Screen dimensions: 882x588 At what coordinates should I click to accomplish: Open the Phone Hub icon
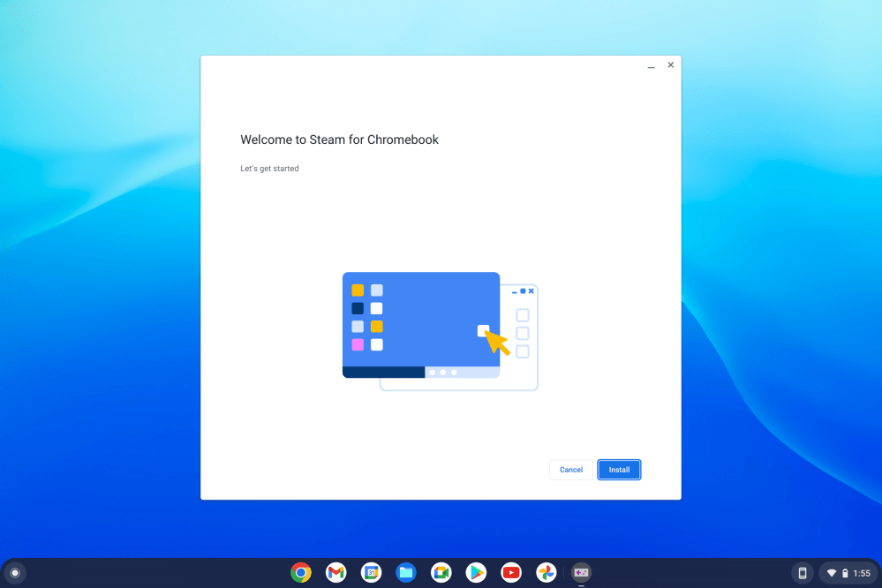802,573
